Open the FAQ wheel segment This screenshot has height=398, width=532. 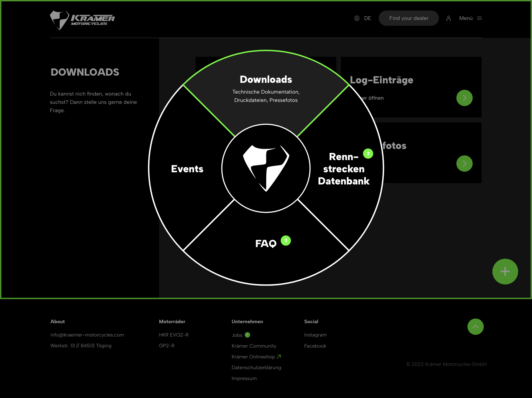point(266,244)
